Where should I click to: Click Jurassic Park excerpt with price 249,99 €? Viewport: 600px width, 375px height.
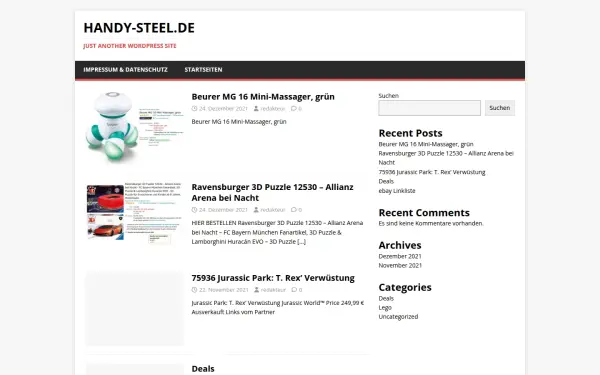[278, 307]
